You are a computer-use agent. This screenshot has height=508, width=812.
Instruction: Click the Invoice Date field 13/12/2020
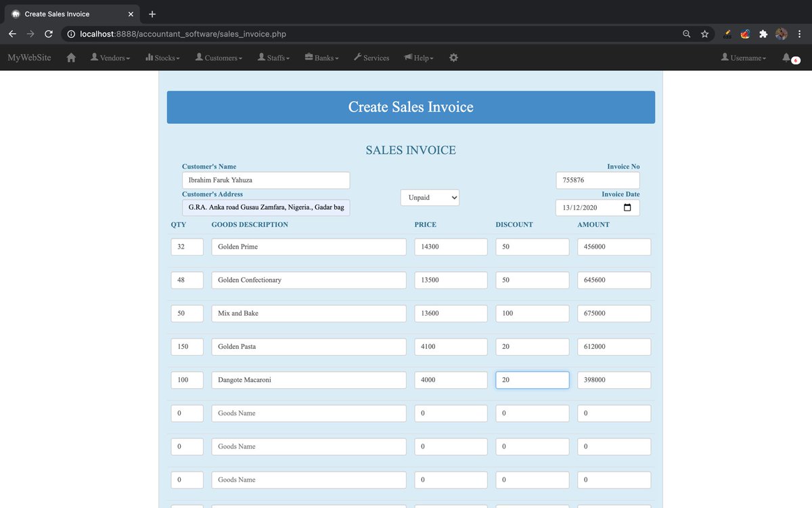coord(597,208)
